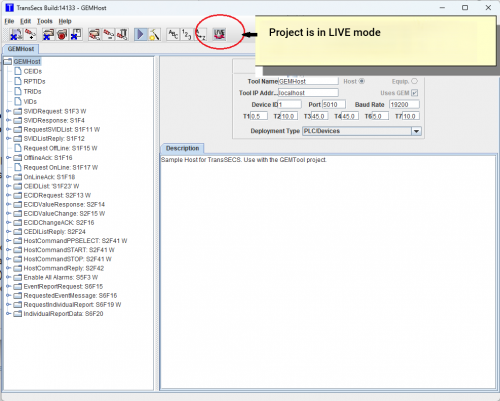Viewport: 500px width, 401px height.
Task: Expand the SVIDListReply: S1F12 node
Action: pyautogui.click(x=8, y=139)
